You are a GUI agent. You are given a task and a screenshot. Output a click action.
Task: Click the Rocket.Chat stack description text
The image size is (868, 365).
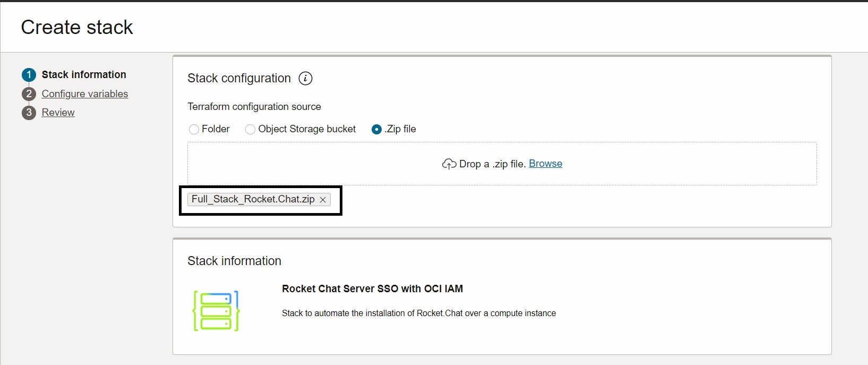click(418, 313)
